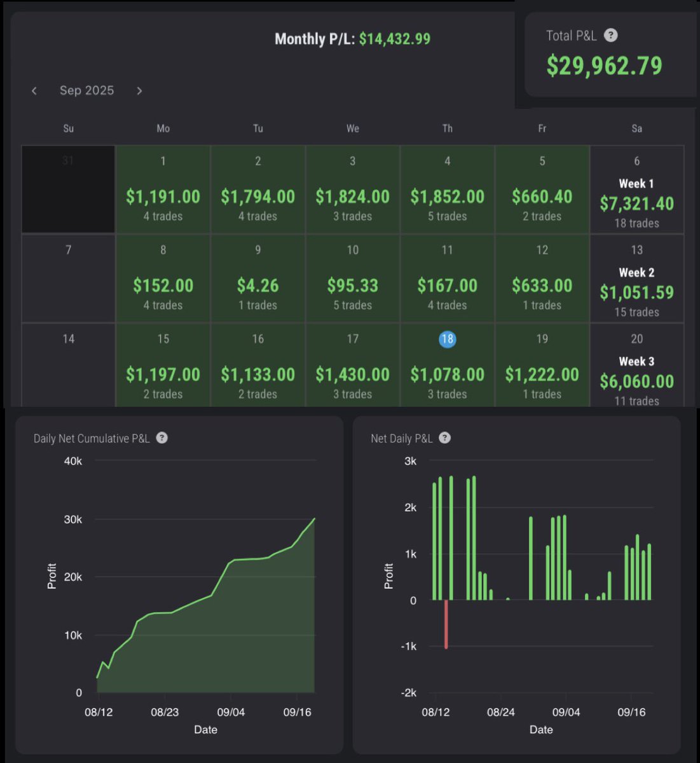Image resolution: width=700 pixels, height=763 pixels.
Task: Click the empty Sunday 14 cell
Action: (x=69, y=365)
